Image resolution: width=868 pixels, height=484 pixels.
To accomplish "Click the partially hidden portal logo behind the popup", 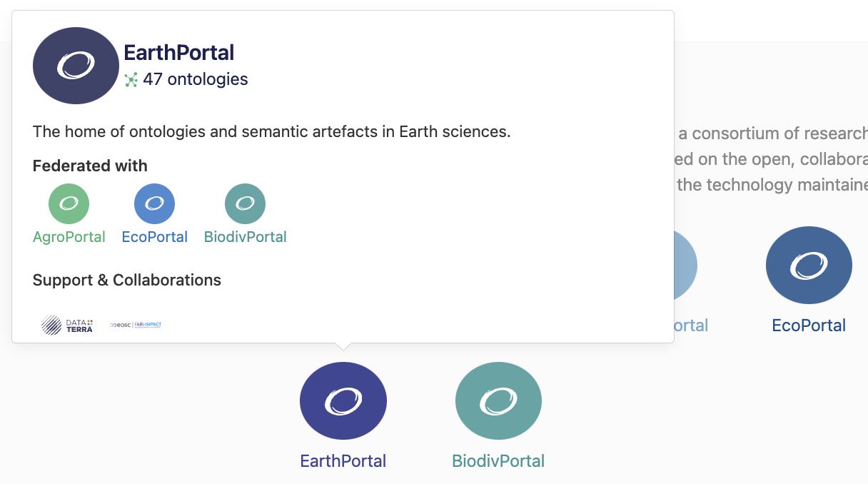I will pyautogui.click(x=682, y=264).
